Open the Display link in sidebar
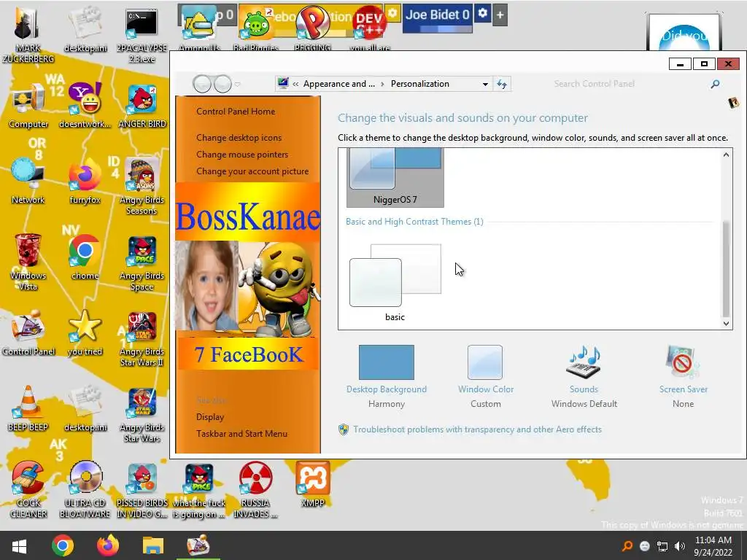This screenshot has height=560, width=747. click(209, 417)
